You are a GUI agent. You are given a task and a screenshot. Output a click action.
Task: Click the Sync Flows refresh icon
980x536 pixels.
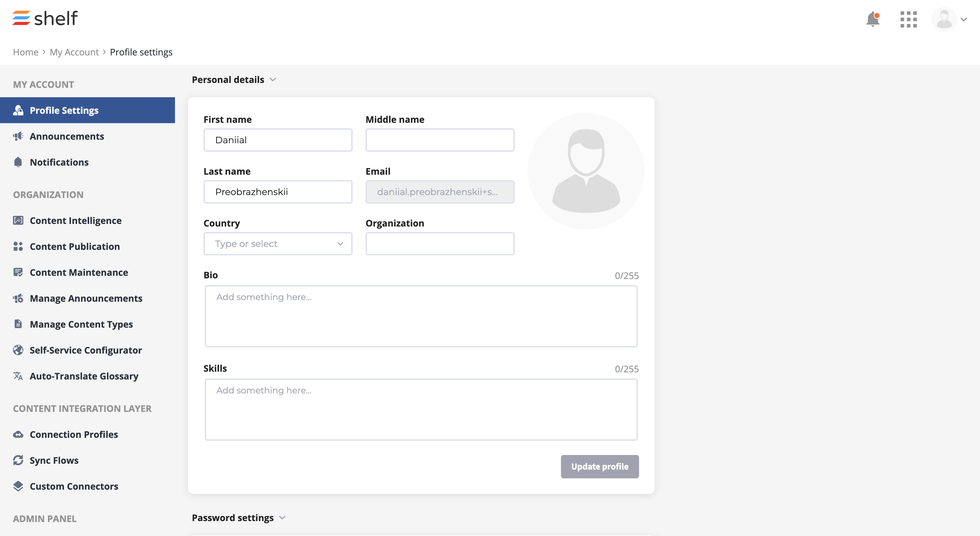(x=18, y=460)
